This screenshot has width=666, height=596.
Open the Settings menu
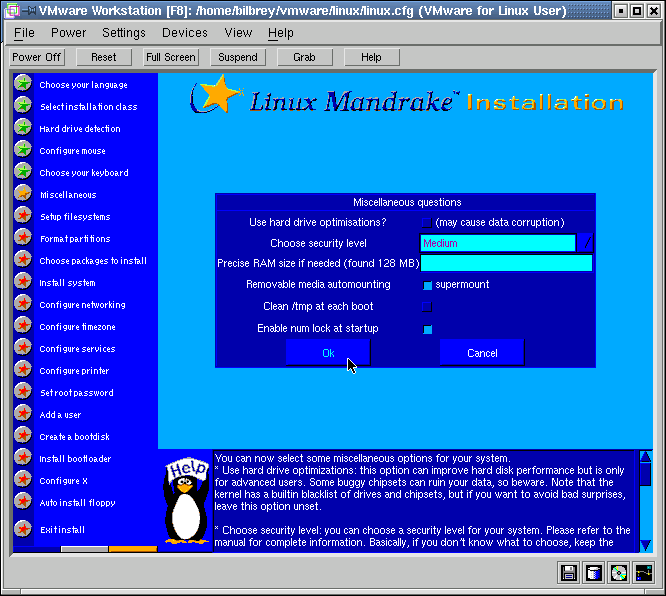pyautogui.click(x=124, y=33)
